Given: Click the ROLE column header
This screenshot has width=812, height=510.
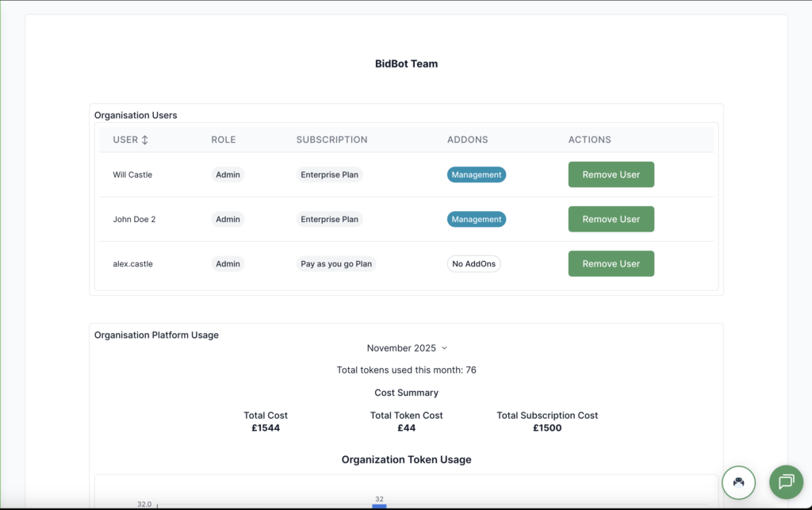Looking at the screenshot, I should 223,140.
